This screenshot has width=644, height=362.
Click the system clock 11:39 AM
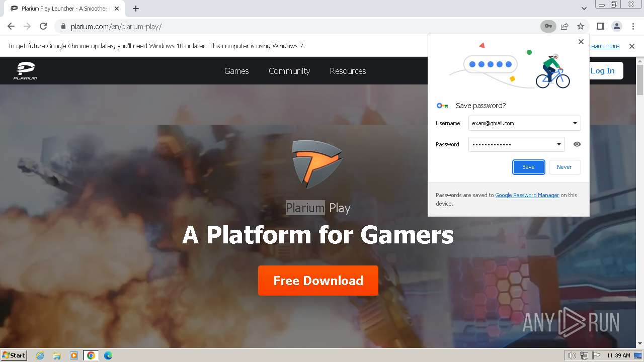click(618, 355)
